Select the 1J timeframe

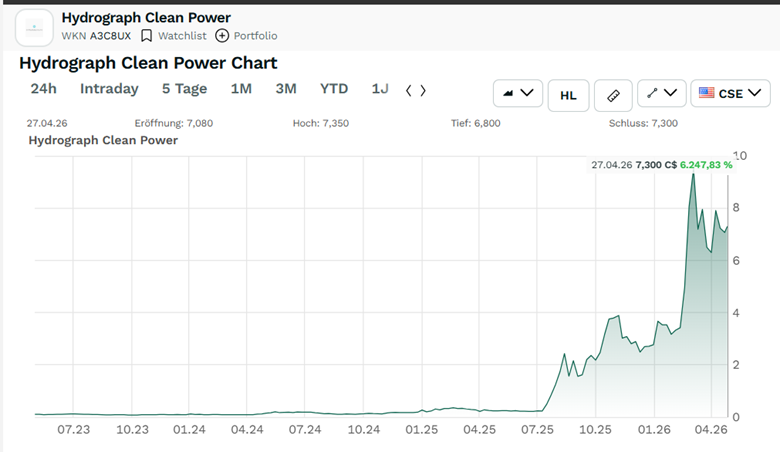(x=379, y=89)
